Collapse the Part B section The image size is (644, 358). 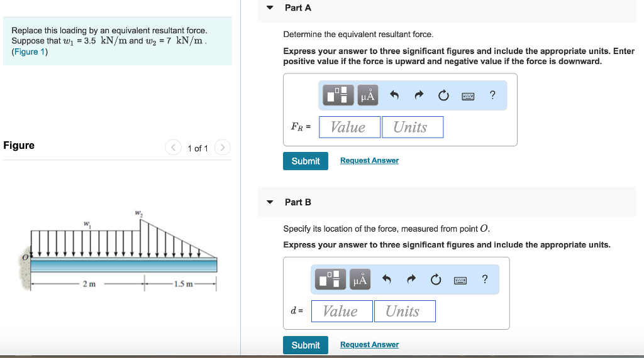click(270, 202)
